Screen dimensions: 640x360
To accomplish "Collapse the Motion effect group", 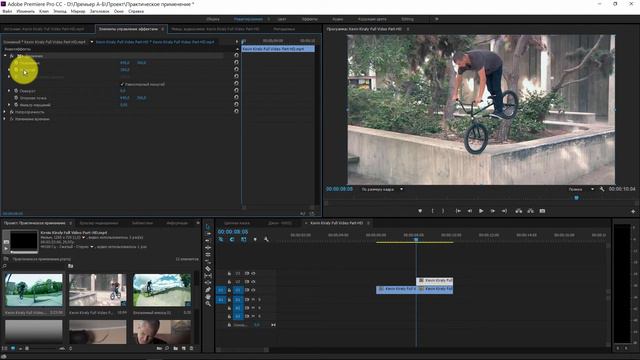I will point(5,56).
